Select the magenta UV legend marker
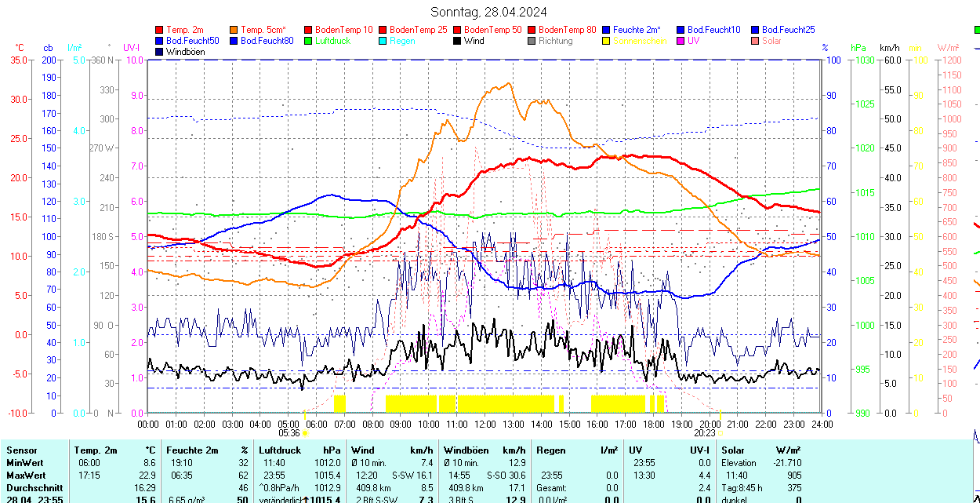The width and height of the screenshot is (980, 503). point(681,41)
